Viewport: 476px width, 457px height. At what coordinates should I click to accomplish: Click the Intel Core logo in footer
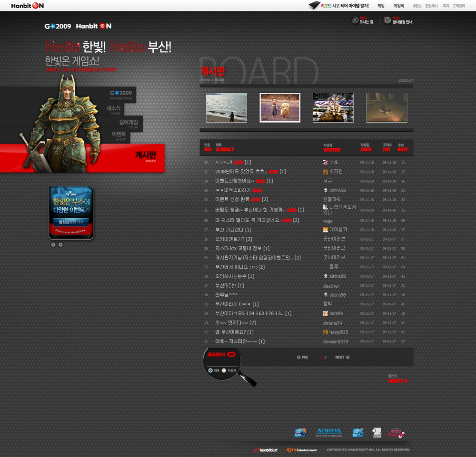[300, 432]
